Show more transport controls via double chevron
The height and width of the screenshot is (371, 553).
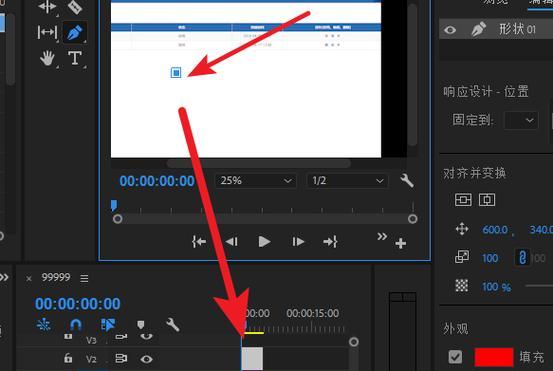coord(382,236)
